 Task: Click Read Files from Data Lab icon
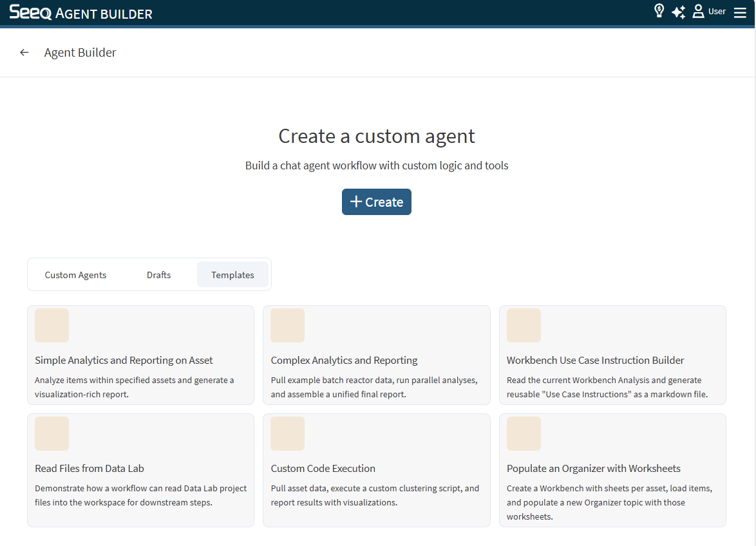click(x=52, y=433)
